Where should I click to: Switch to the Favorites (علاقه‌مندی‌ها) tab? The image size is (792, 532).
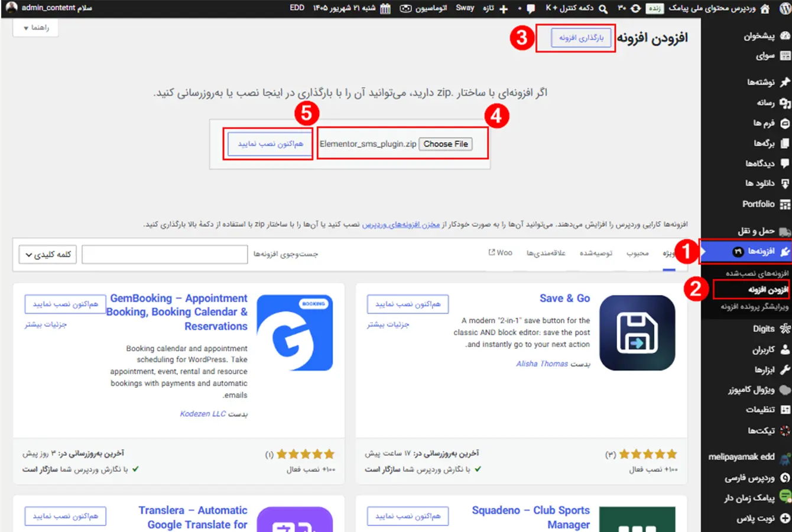tap(546, 253)
